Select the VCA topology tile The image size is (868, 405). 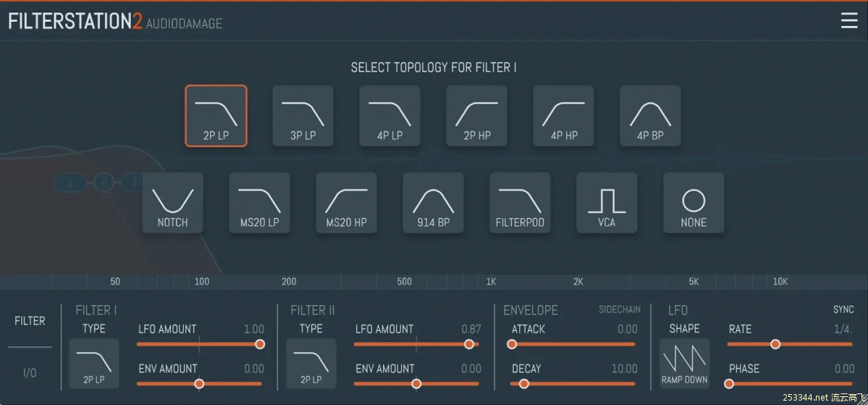607,203
